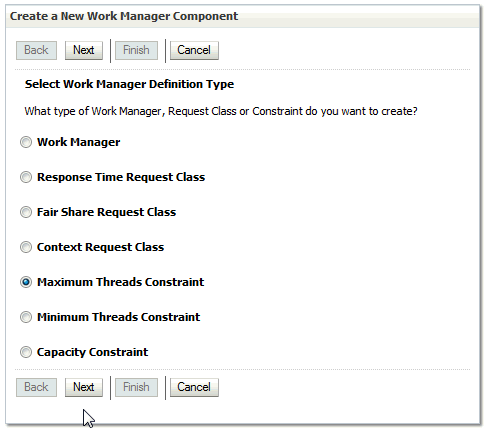Screen dimensions: 484x435
Task: Click the selected Maximum Threads Constraint radio button
Action: tap(26, 282)
